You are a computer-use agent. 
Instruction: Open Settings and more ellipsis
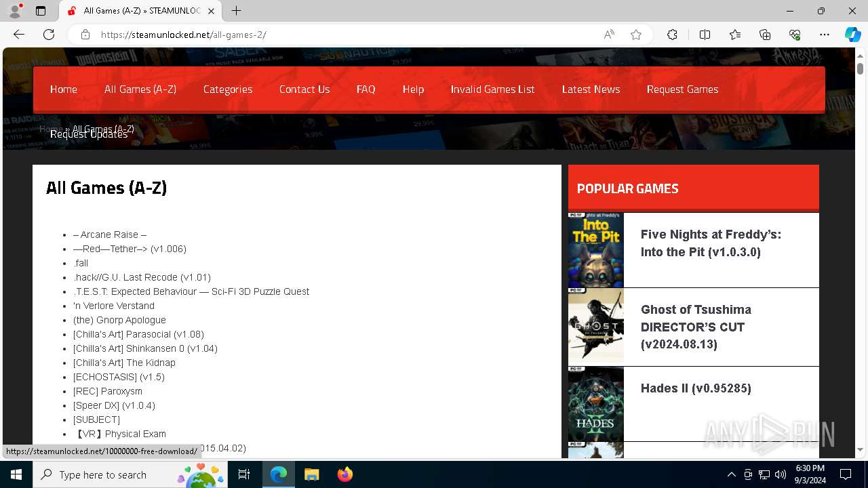[825, 35]
